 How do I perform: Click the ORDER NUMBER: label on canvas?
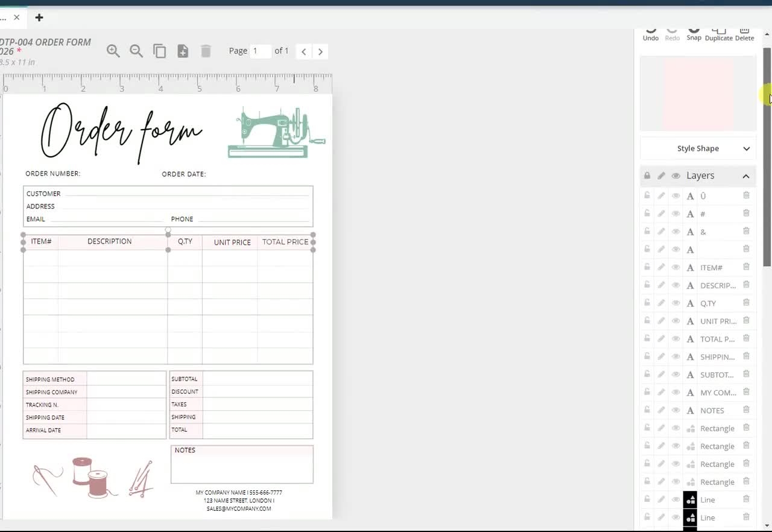[x=52, y=174]
